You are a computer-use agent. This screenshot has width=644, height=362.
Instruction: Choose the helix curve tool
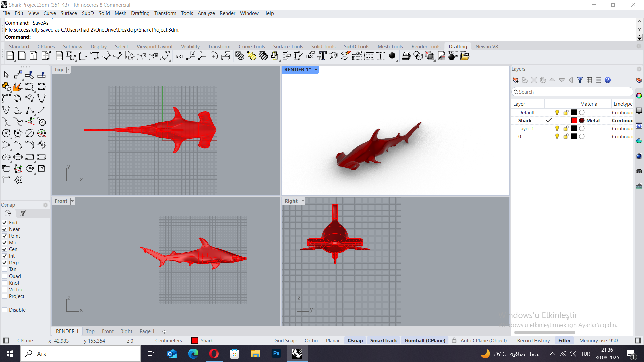coord(30,98)
